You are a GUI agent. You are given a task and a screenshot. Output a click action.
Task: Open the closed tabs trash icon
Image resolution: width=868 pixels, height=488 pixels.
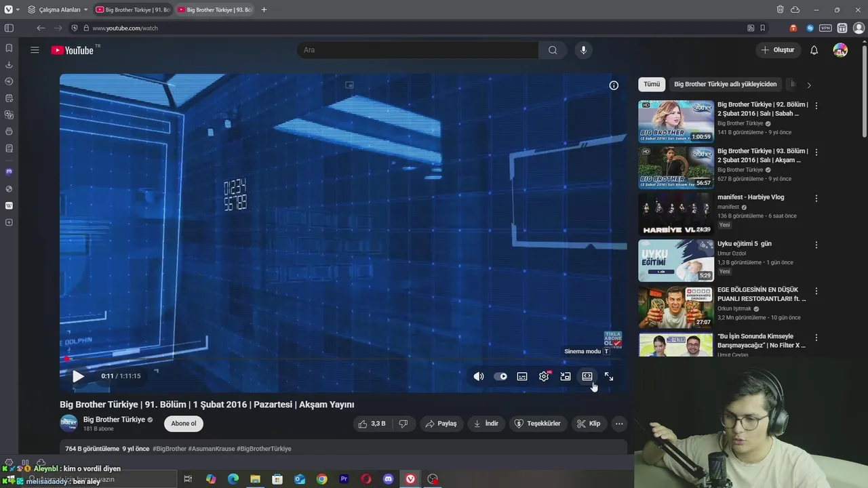(x=781, y=9)
